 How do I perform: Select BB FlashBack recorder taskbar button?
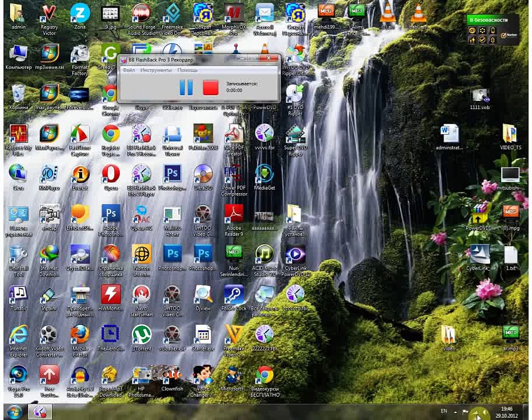[40, 412]
